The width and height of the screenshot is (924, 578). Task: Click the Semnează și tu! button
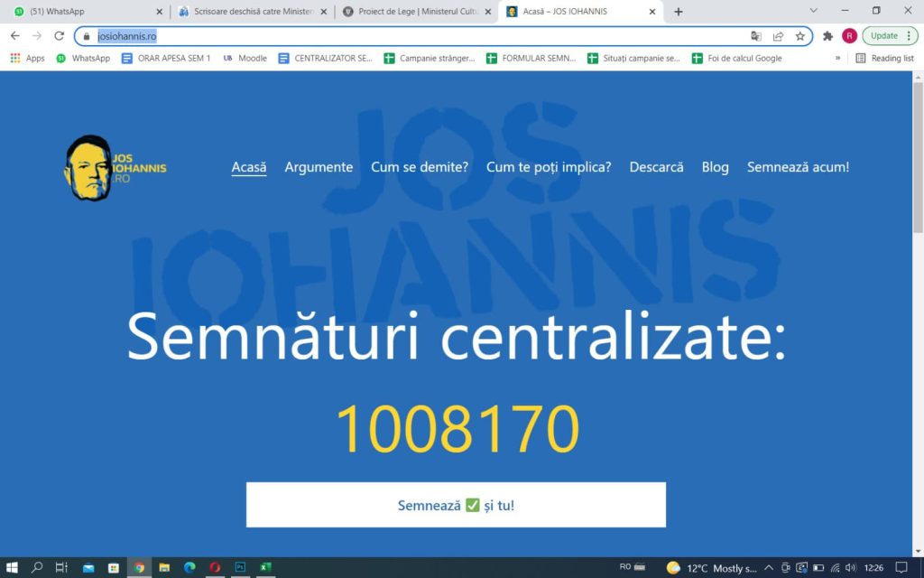point(456,505)
